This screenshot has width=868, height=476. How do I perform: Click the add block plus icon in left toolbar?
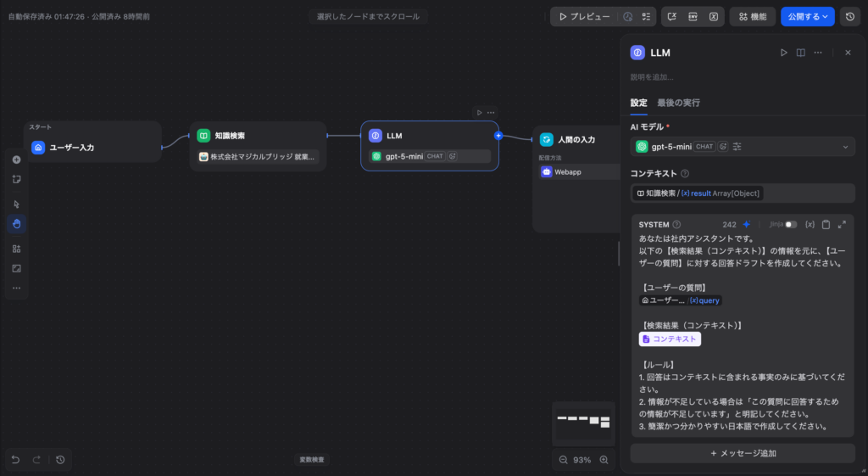17,160
